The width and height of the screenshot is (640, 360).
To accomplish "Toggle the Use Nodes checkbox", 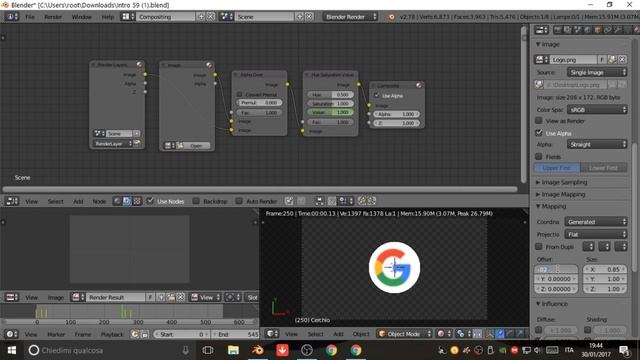I will (x=150, y=201).
